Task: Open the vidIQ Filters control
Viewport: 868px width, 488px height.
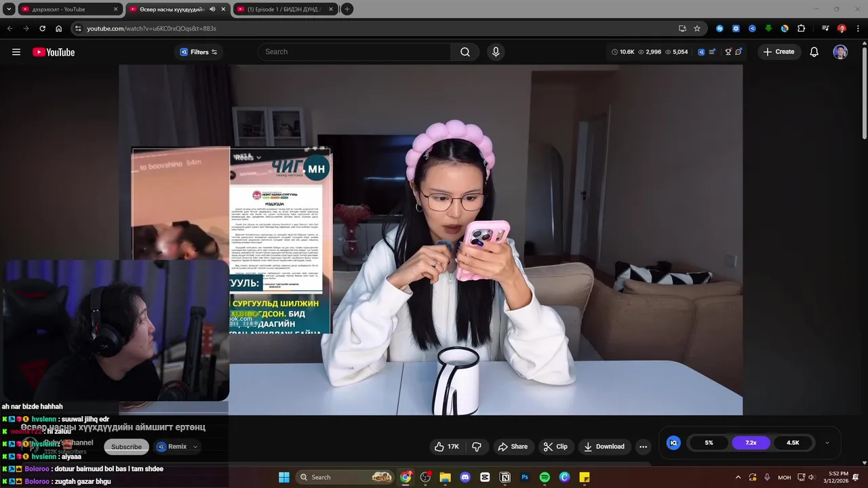Action: click(x=198, y=52)
